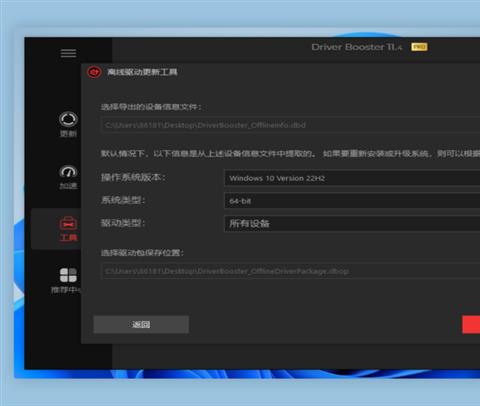Select the 加速 speedometer icon in sidebar

[x=68, y=172]
